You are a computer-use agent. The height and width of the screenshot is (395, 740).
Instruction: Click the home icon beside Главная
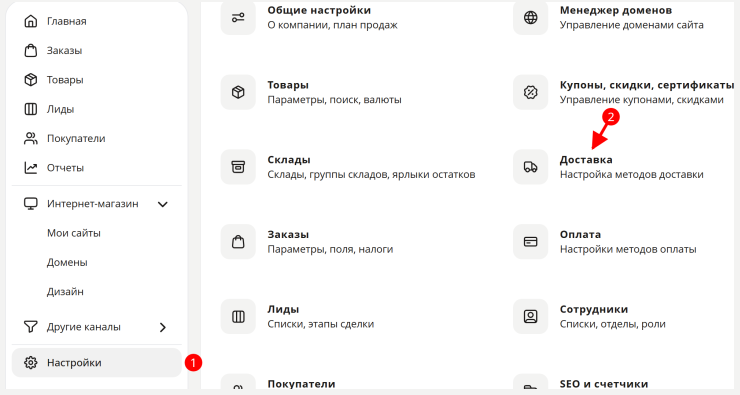tap(31, 21)
